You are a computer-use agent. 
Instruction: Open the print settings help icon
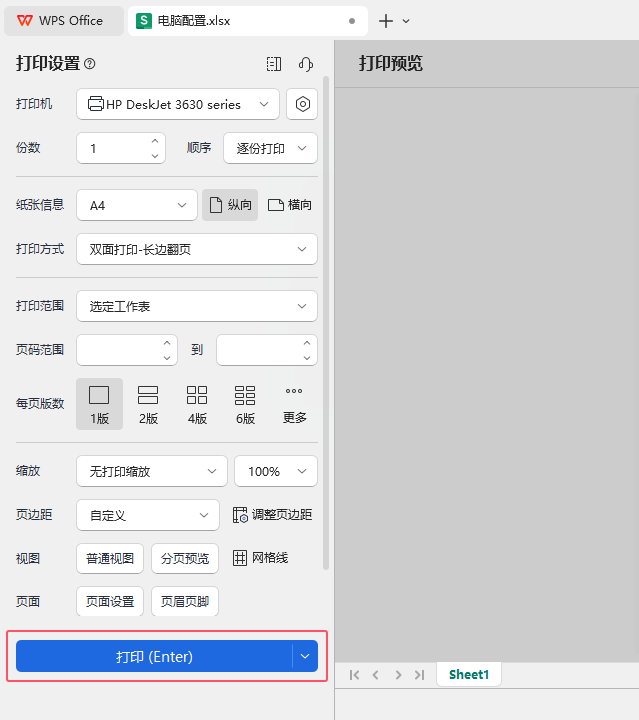click(90, 63)
